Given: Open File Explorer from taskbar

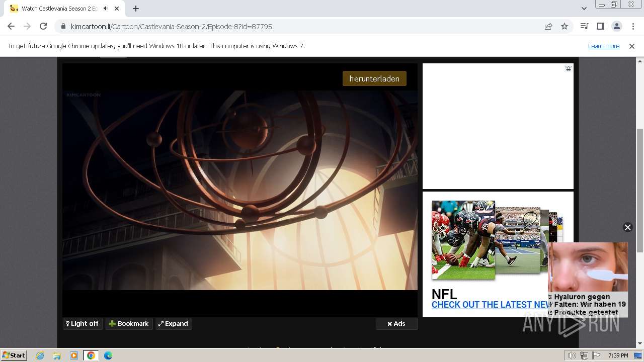Looking at the screenshot, I should pos(57,355).
